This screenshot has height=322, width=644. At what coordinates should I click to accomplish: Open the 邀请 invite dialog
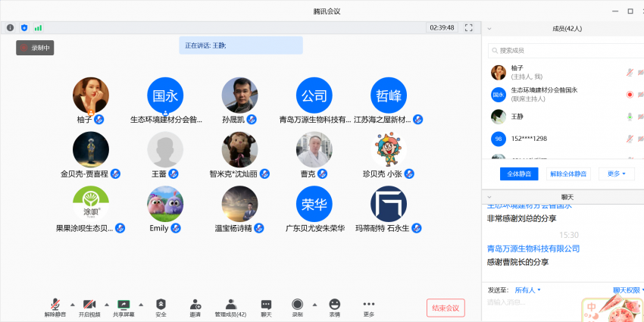(x=195, y=308)
